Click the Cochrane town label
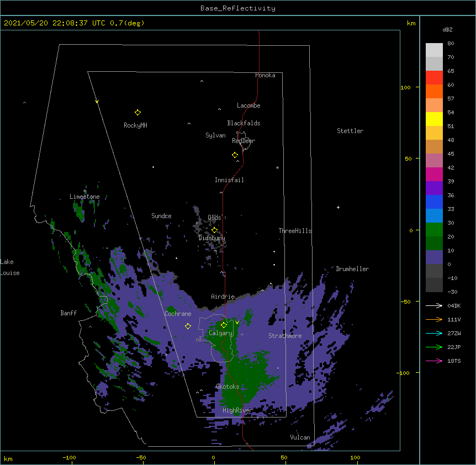Screen dimensions: 476x465 pyautogui.click(x=178, y=314)
